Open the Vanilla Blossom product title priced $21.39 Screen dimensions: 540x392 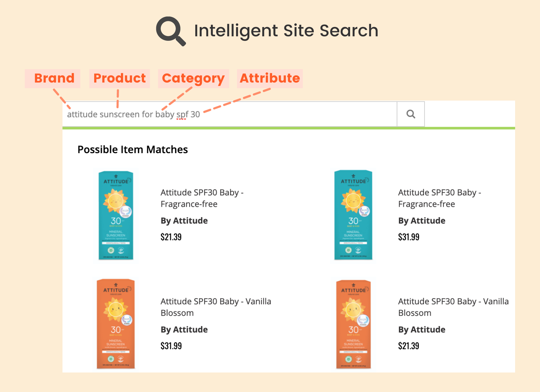pos(453,307)
